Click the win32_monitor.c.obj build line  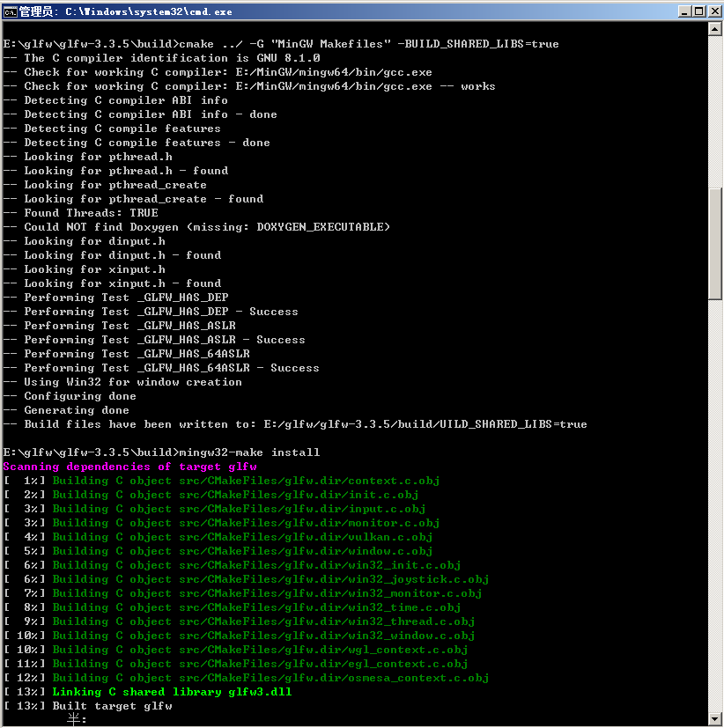click(242, 593)
